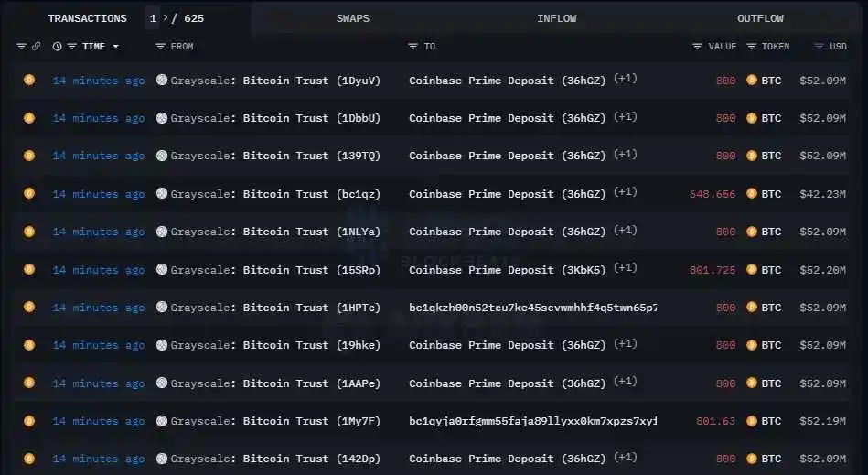Open the USD column filter icon
The image size is (868, 475).
click(819, 47)
